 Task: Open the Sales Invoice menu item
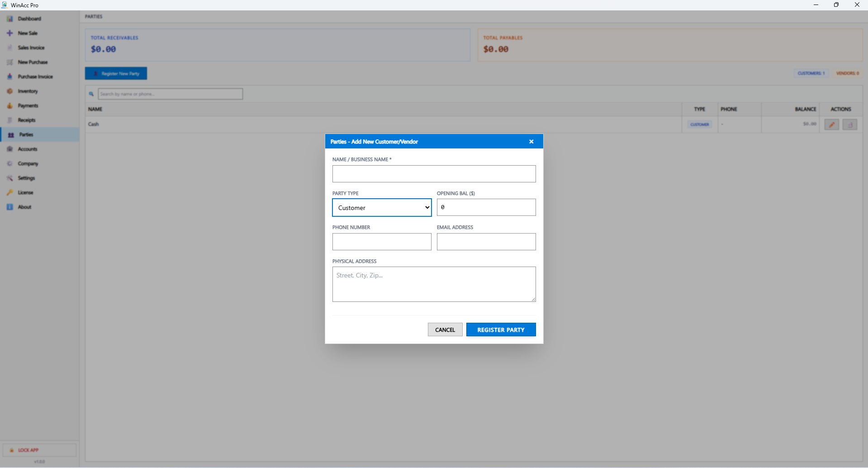(x=31, y=48)
